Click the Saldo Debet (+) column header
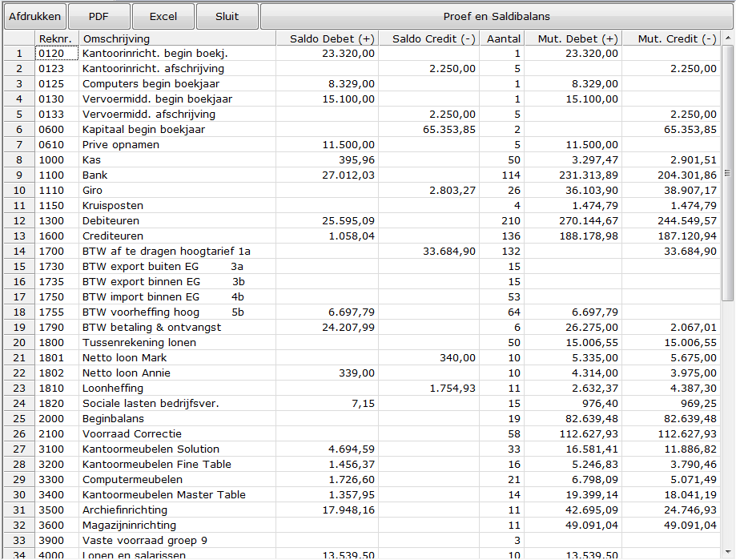736x560 pixels. click(x=327, y=38)
